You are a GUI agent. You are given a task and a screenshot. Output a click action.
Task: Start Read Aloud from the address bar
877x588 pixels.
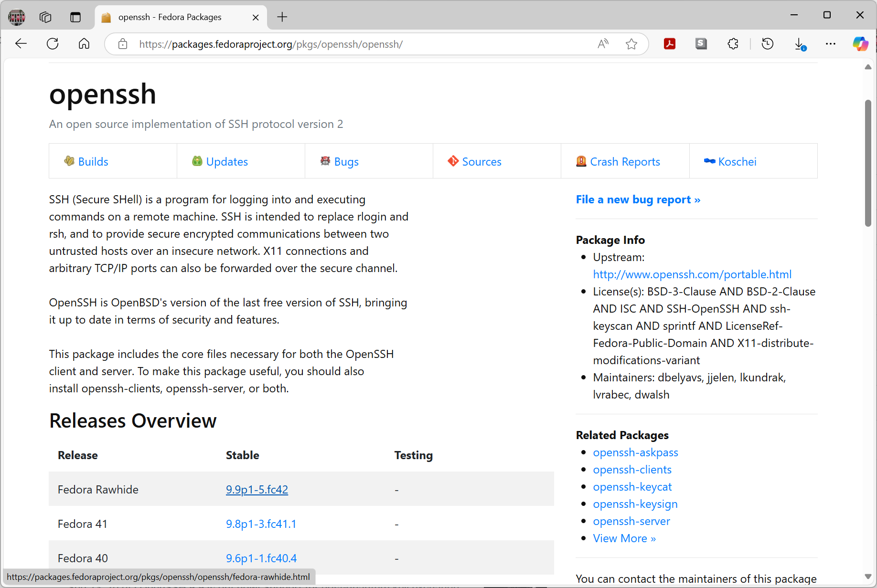[x=602, y=44]
